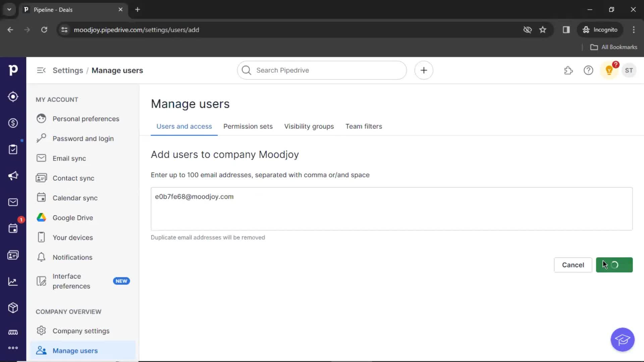Screen dimensions: 644x362
Task: Open the plus add new item menu
Action: click(x=424, y=70)
